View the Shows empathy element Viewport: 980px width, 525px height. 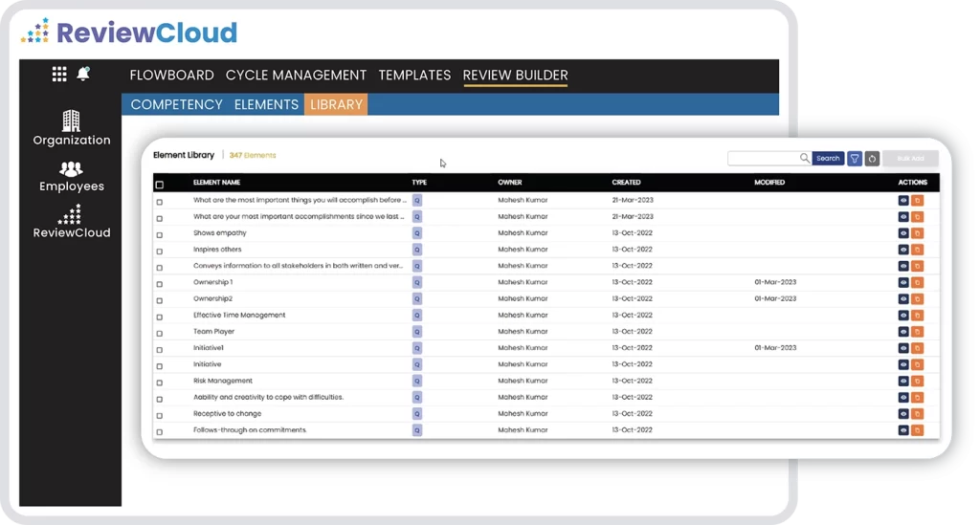pyautogui.click(x=903, y=233)
